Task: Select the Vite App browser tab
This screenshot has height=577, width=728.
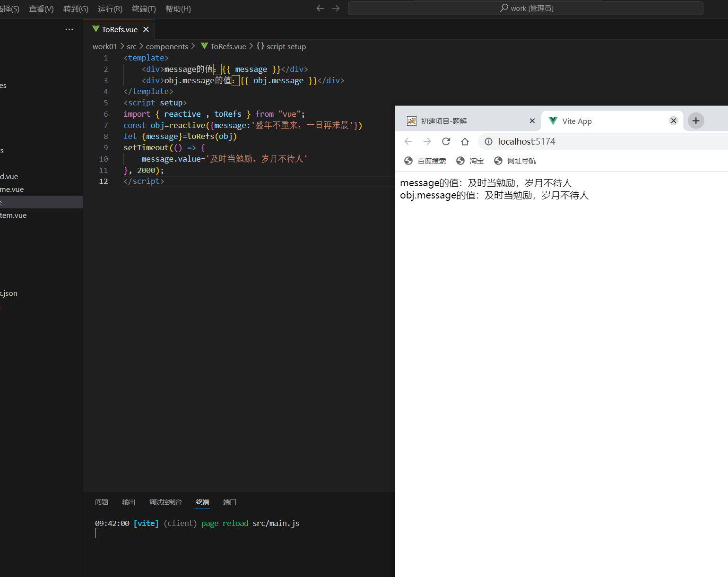Action: (612, 121)
